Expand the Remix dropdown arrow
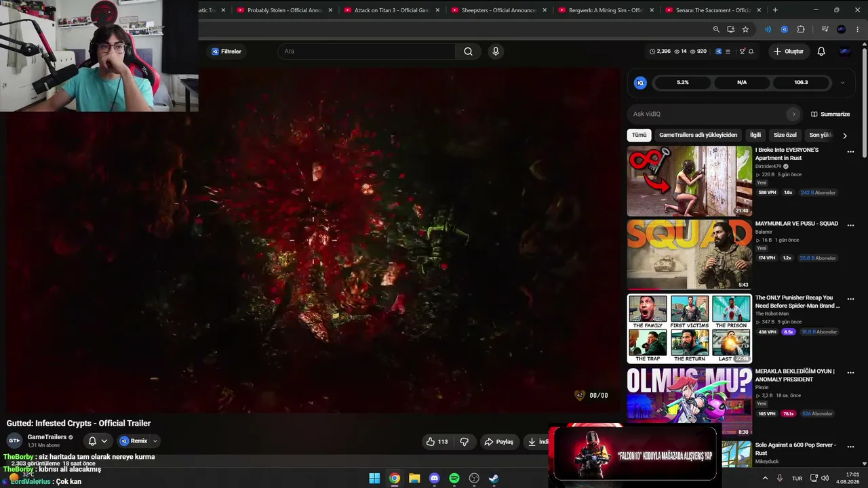Viewport: 868px width, 488px height. click(155, 441)
